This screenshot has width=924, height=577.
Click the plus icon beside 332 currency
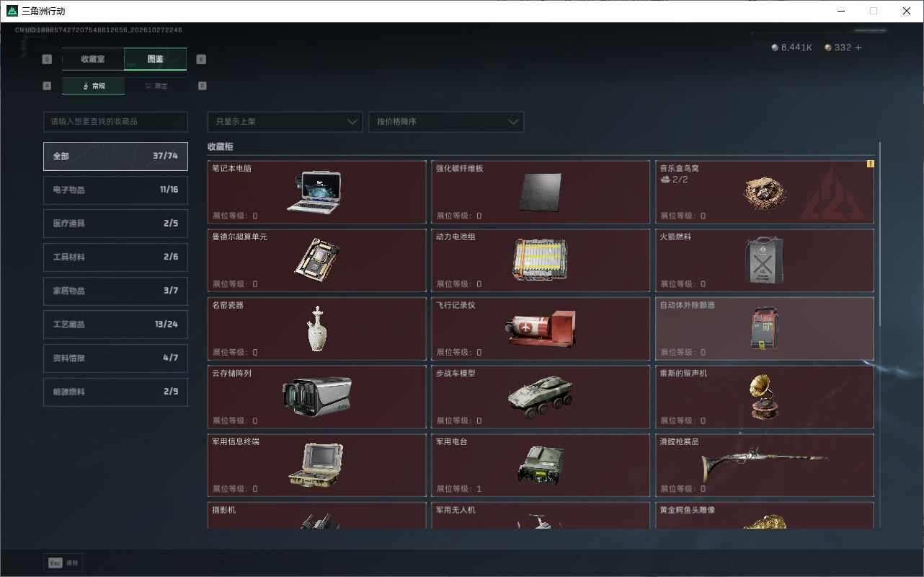click(858, 48)
